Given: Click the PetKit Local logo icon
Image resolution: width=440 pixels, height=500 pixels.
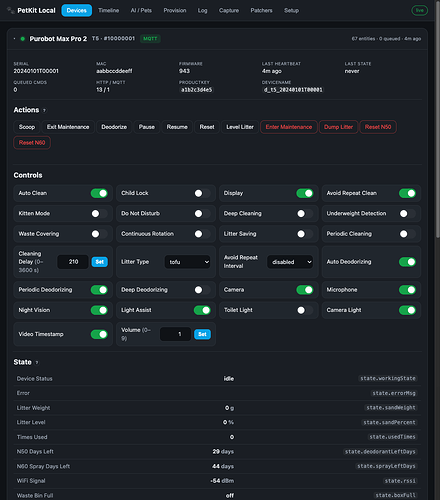Looking at the screenshot, I should tap(10, 10).
